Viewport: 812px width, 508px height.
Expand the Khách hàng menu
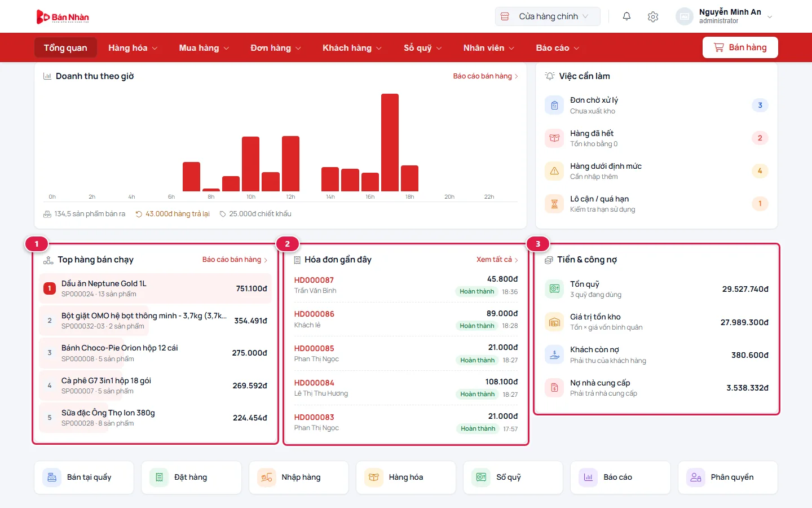[x=352, y=48]
